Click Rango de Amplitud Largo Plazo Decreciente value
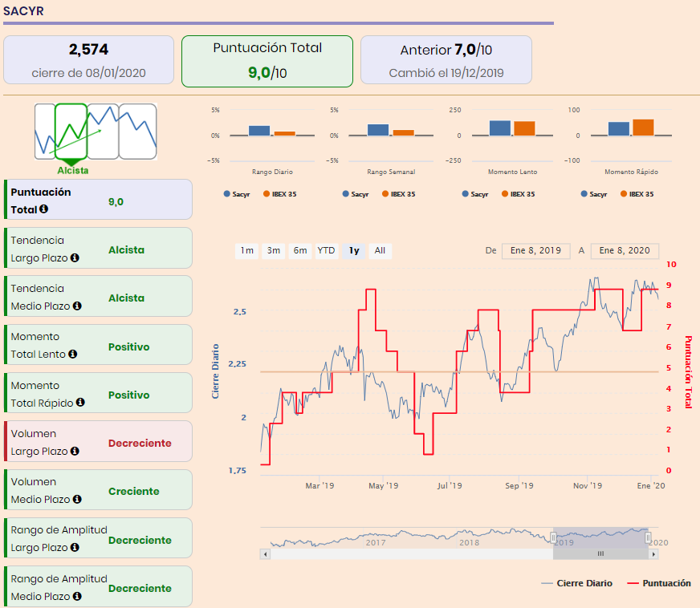Screen dimensions: 700x608 tap(140, 540)
